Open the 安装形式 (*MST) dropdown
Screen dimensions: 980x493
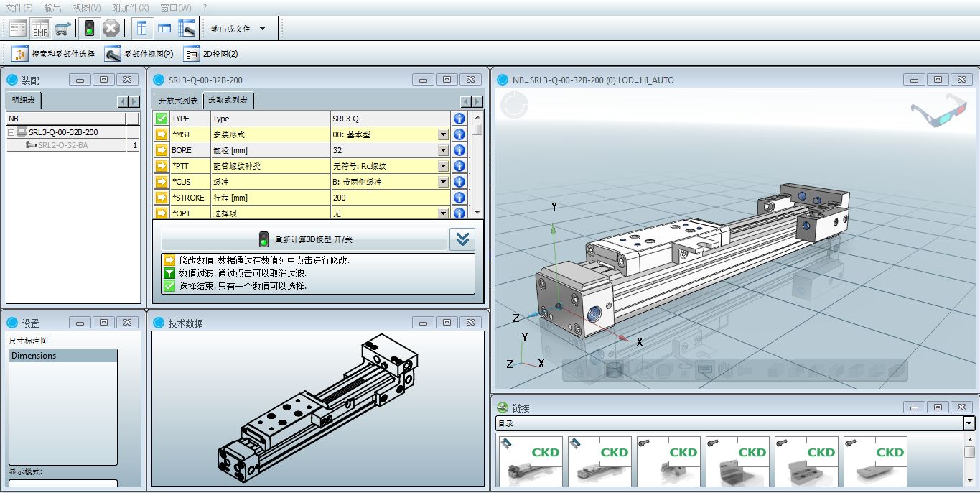tap(443, 134)
